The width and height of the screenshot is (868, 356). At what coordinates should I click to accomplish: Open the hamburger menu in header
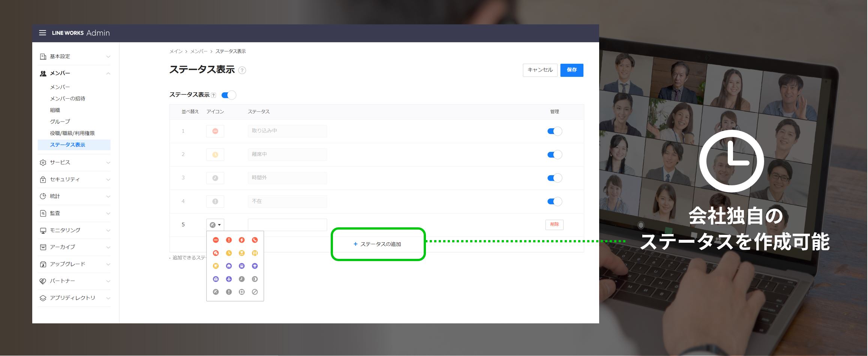(x=43, y=33)
